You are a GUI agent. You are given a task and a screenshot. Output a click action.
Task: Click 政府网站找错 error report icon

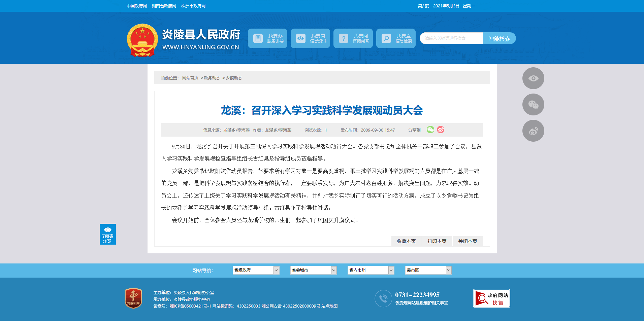click(x=491, y=298)
